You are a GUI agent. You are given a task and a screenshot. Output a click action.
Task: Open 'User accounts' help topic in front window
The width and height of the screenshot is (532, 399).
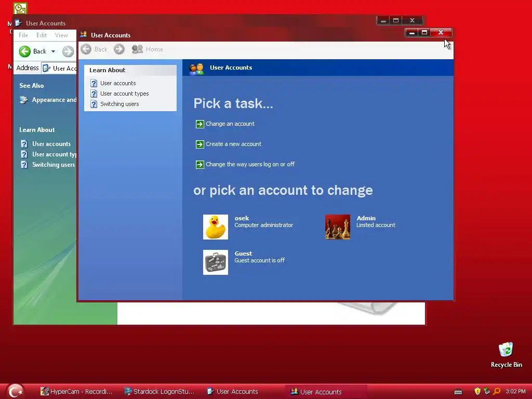[118, 83]
